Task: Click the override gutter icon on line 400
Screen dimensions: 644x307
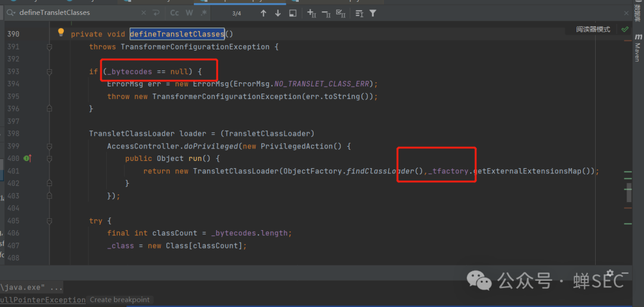Action: point(28,158)
